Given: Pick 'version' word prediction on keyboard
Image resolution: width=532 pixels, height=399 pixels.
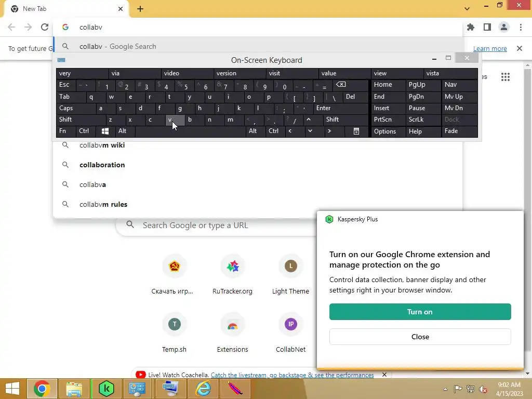Looking at the screenshot, I should tap(240, 73).
